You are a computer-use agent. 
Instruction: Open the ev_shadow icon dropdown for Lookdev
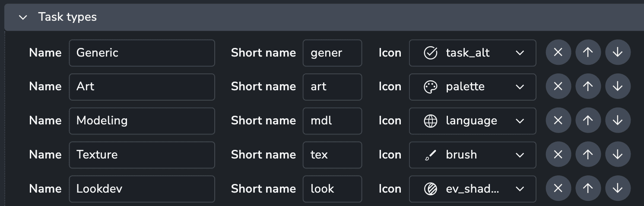pyautogui.click(x=473, y=189)
